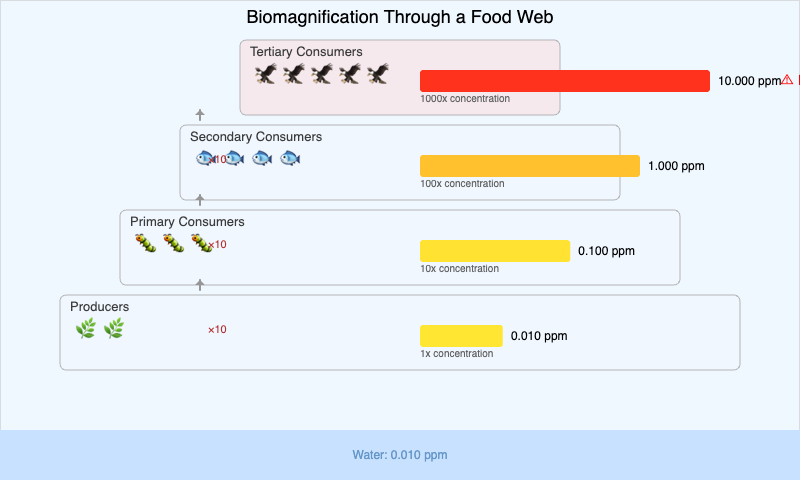800x482 pixels.
Task: Select the second plant icon in Producers
Action: pos(114,328)
